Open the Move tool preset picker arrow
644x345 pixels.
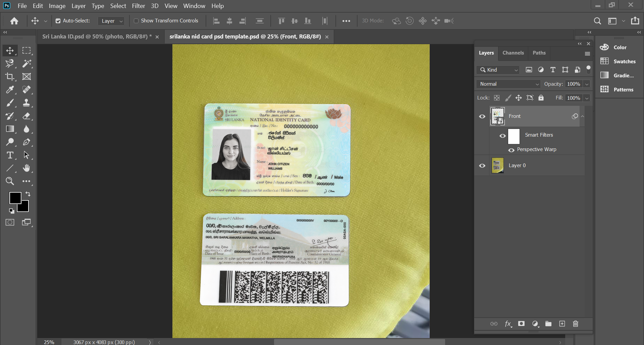(x=45, y=21)
